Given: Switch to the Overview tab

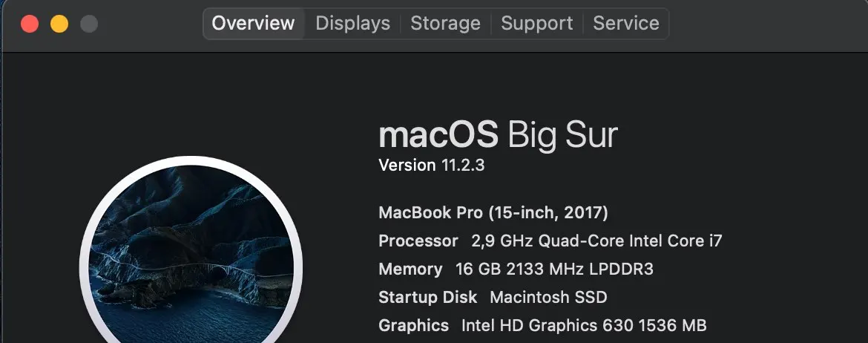Looking at the screenshot, I should coord(253,24).
